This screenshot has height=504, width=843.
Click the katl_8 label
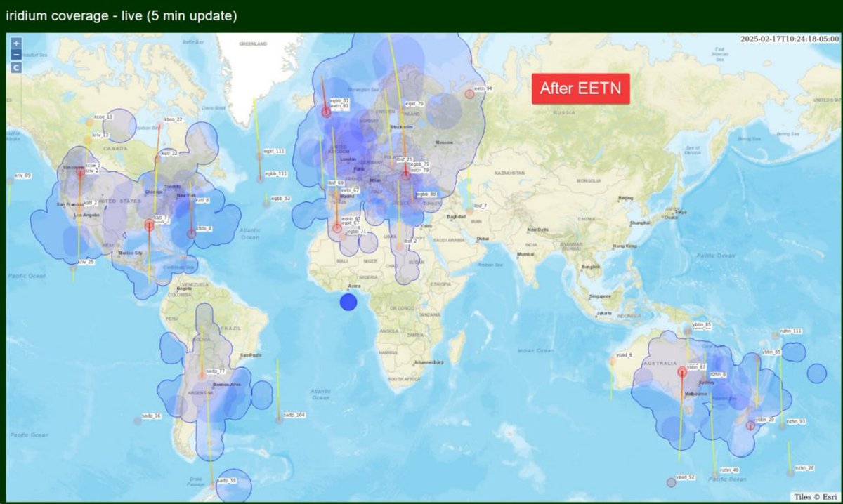[x=202, y=200]
